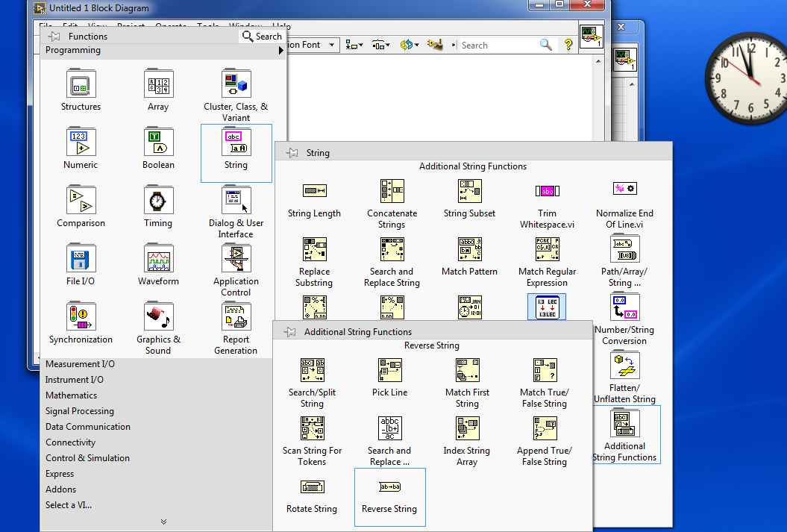
Task: Pick the Concatenate Strings function
Action: (x=392, y=191)
